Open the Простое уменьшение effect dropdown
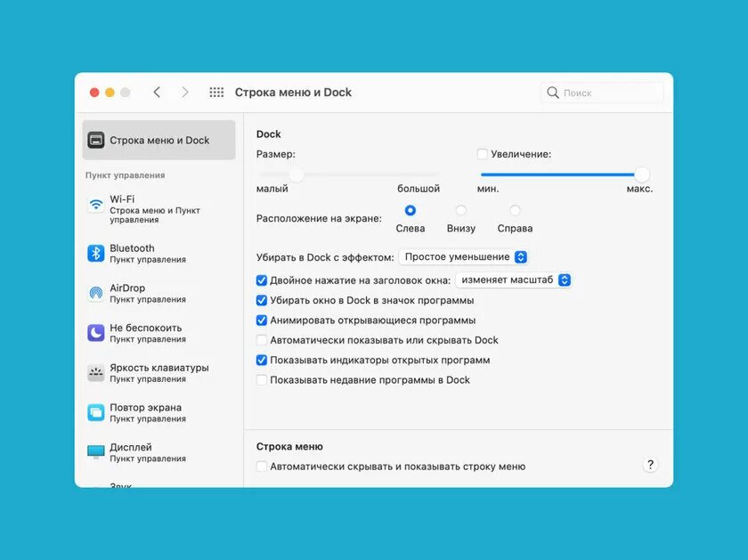Image resolution: width=748 pixels, height=560 pixels. [x=463, y=257]
